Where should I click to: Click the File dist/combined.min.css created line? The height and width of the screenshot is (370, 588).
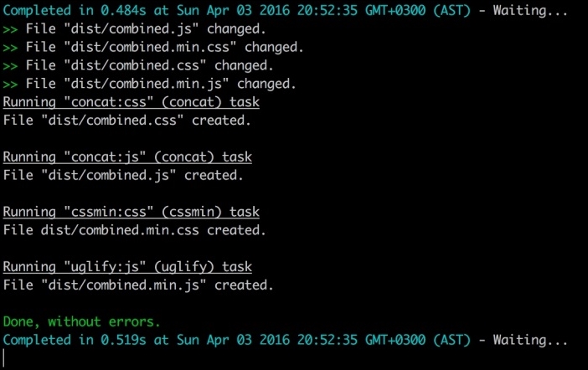[135, 230]
